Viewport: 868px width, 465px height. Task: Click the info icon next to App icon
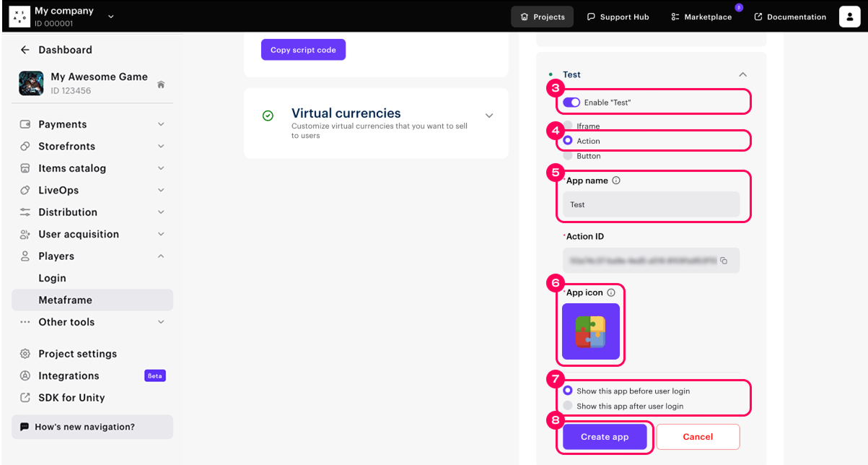point(611,292)
